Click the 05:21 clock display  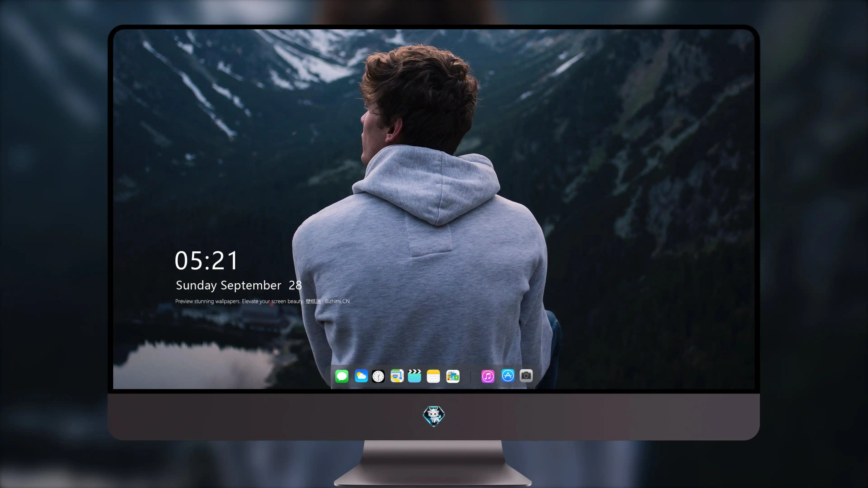tap(206, 260)
